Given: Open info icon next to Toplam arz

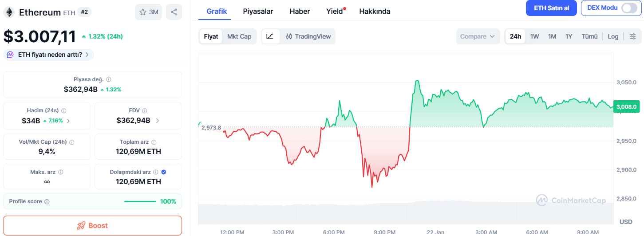Looking at the screenshot, I should coord(154,142).
